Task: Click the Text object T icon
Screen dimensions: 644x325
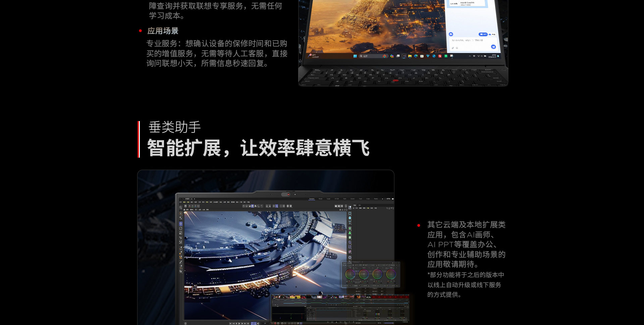Action: [x=350, y=222]
